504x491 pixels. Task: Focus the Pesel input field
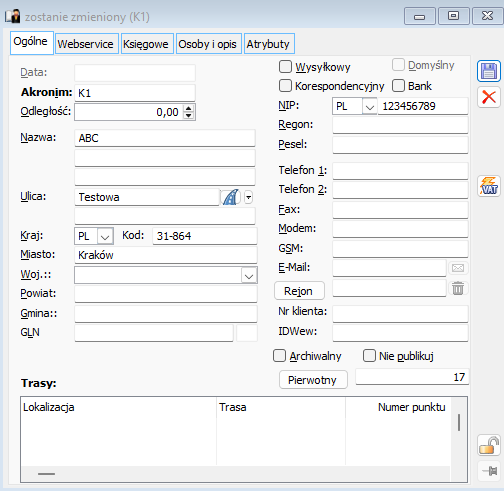400,145
